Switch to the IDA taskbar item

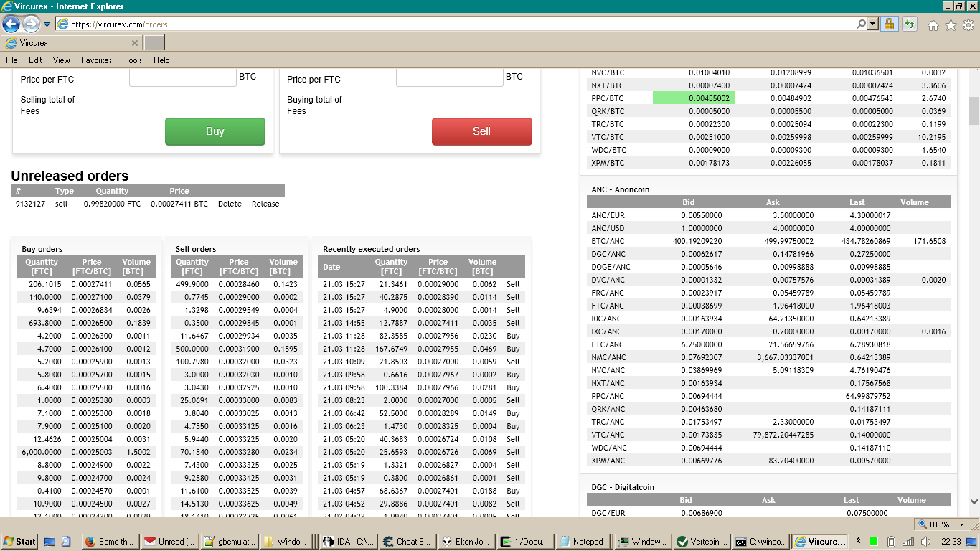pyautogui.click(x=347, y=542)
